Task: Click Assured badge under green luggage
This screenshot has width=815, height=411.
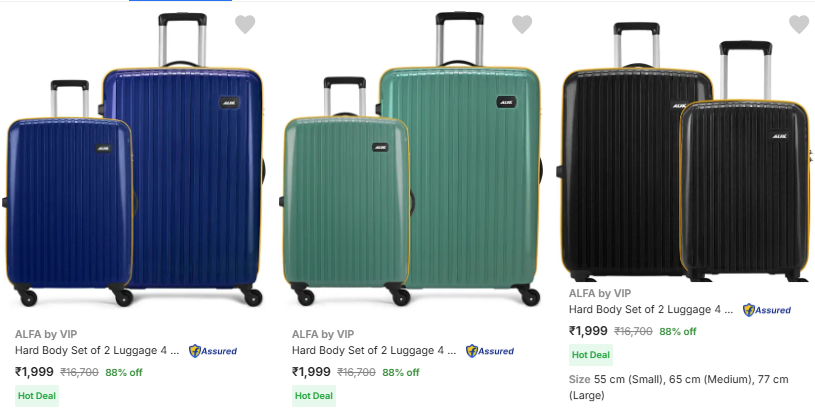Action: 490,351
